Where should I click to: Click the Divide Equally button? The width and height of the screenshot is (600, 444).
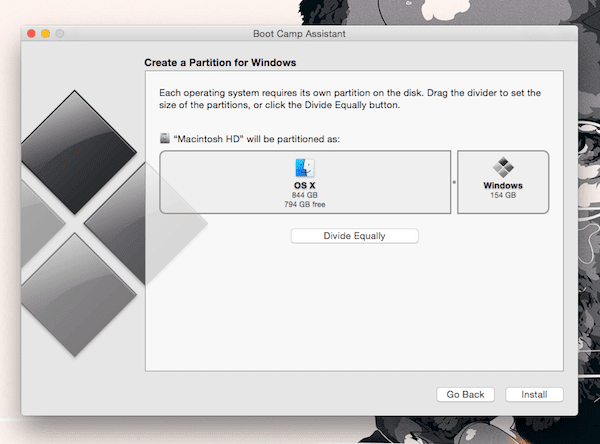point(354,236)
